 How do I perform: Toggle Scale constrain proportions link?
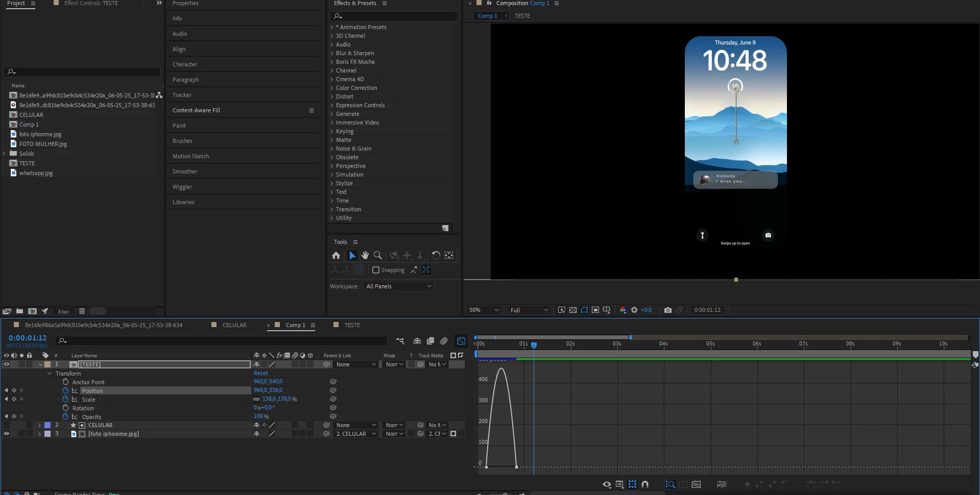[x=256, y=399]
